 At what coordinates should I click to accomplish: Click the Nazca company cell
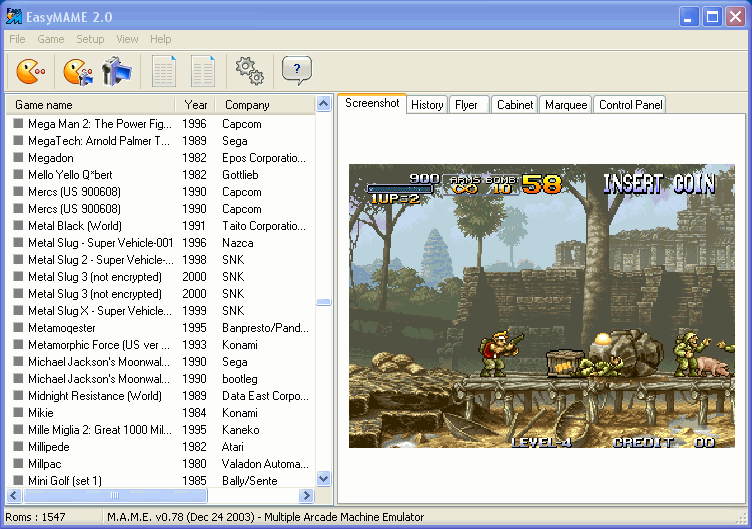[x=237, y=243]
